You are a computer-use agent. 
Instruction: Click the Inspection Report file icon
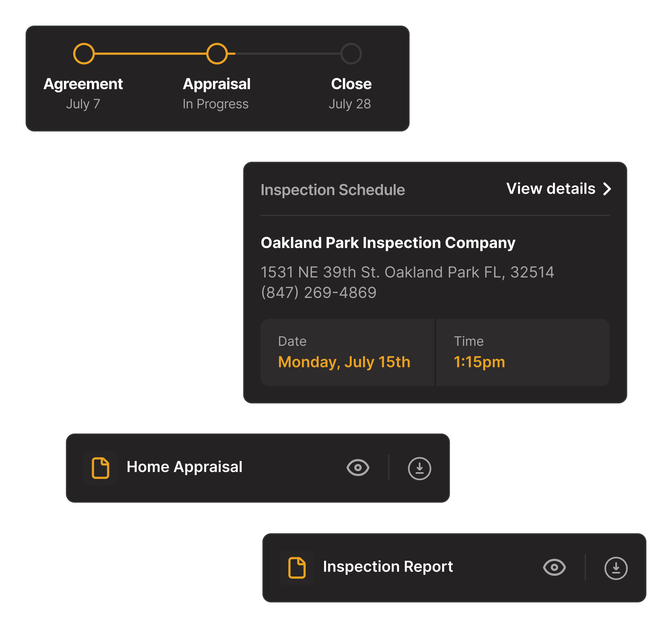[x=297, y=568]
